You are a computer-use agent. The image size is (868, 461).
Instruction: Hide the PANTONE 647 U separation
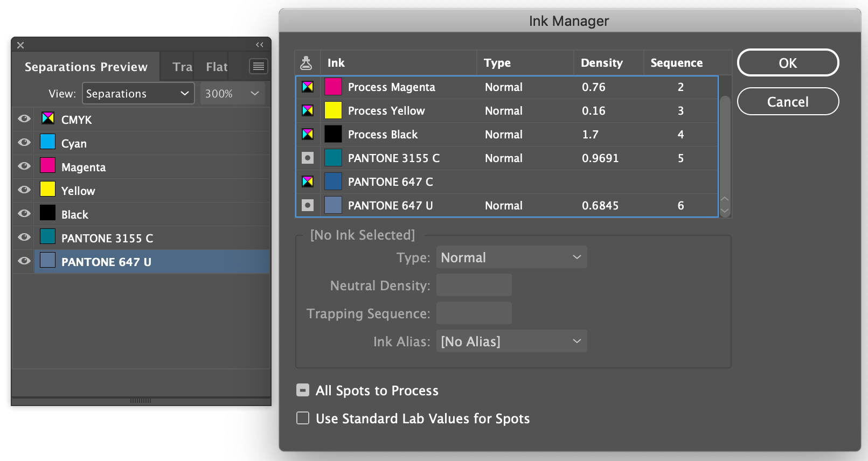pyautogui.click(x=24, y=261)
